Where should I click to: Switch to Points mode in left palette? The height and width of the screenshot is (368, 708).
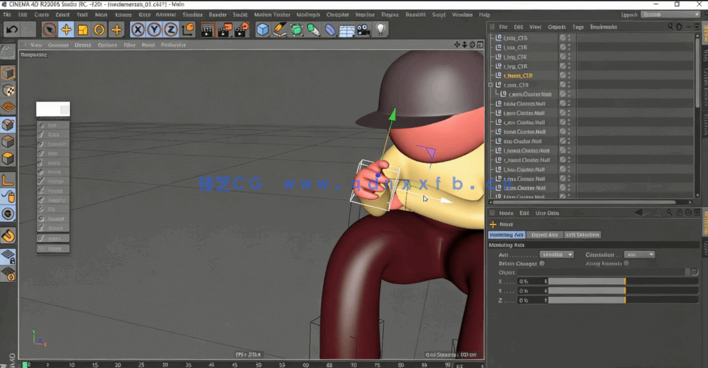click(8, 124)
